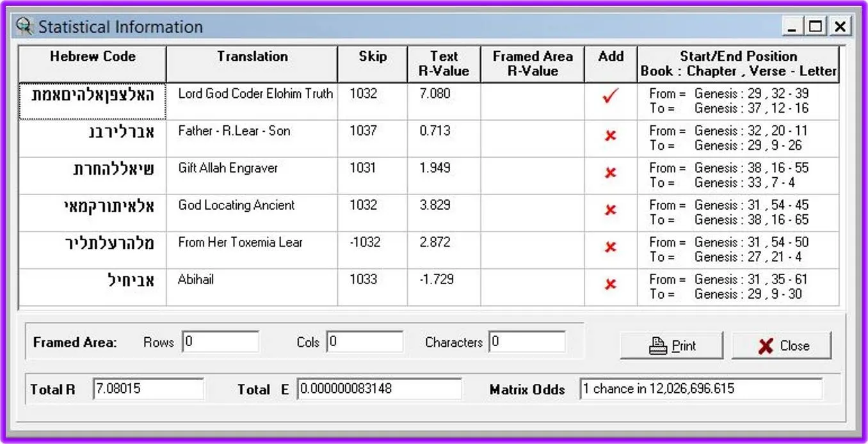Image resolution: width=868 pixels, height=444 pixels.
Task: Click position From Genesis : 31 , 35 - 61
Action: click(728, 279)
